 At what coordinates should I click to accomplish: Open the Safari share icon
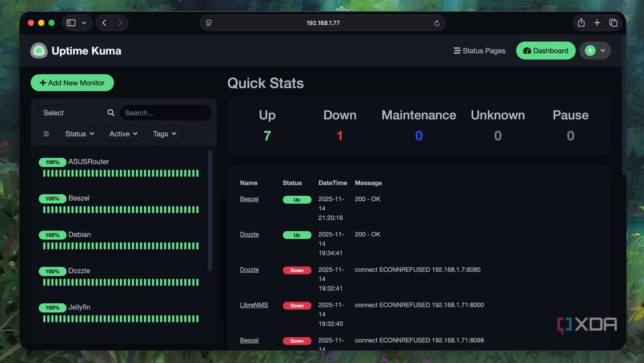tap(581, 23)
